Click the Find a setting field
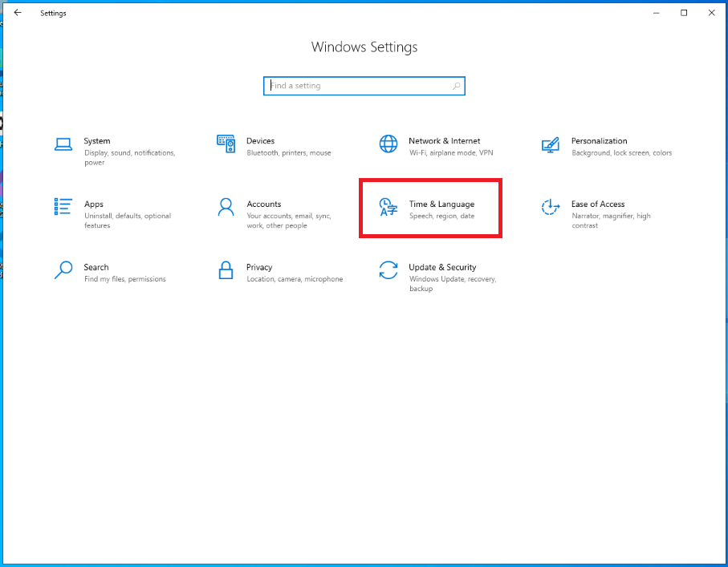728x567 pixels. click(x=364, y=86)
